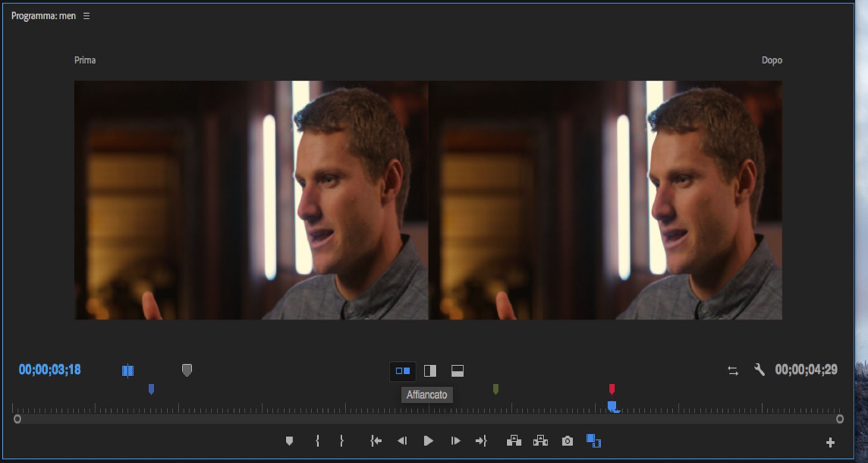
Task: Select the blue marker on time ruler
Action: pyautogui.click(x=151, y=389)
